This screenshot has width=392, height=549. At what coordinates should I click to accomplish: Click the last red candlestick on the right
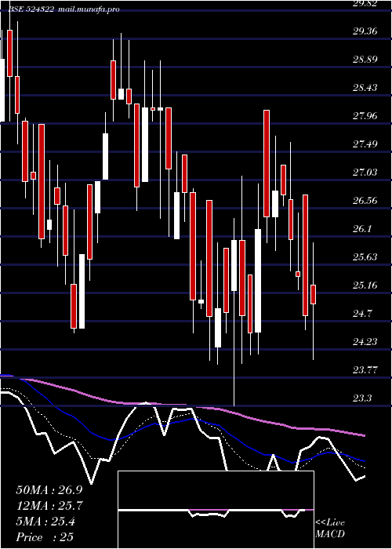click(x=314, y=294)
